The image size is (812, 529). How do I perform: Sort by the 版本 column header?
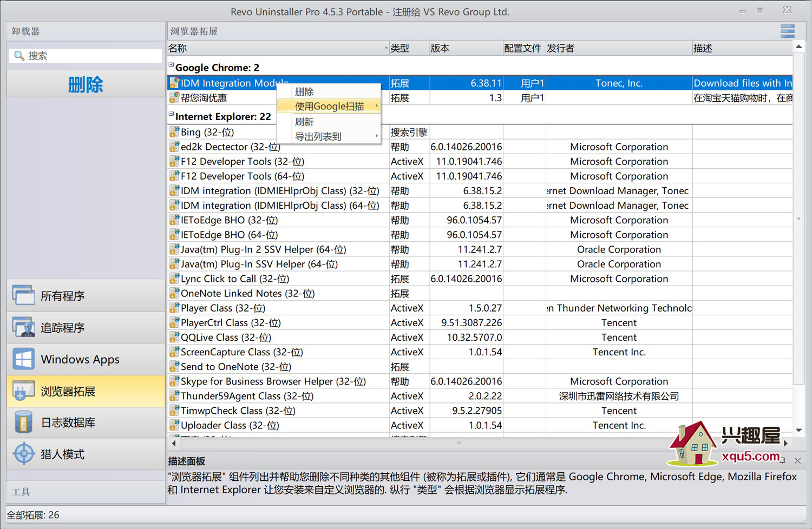pyautogui.click(x=466, y=48)
